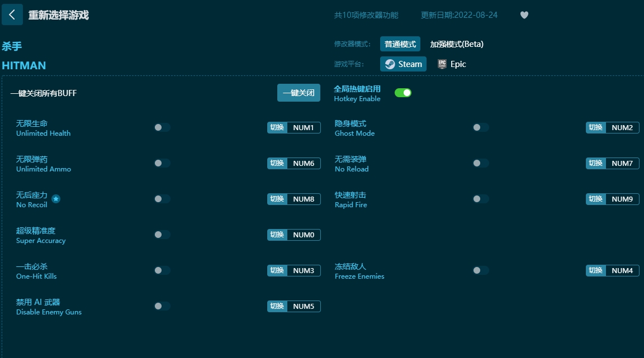Click NUM3 hotkey field
This screenshot has height=358, width=644.
coord(304,270)
